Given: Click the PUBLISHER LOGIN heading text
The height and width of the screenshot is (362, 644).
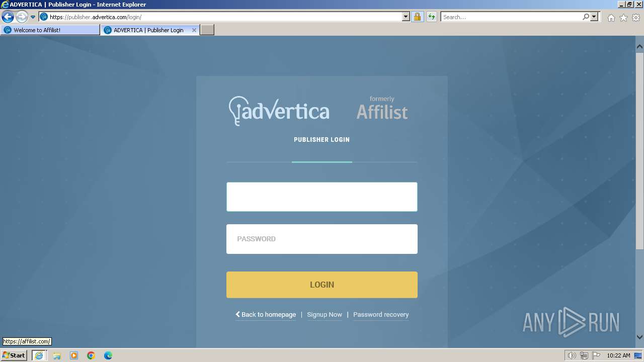Looking at the screenshot, I should pos(322,140).
